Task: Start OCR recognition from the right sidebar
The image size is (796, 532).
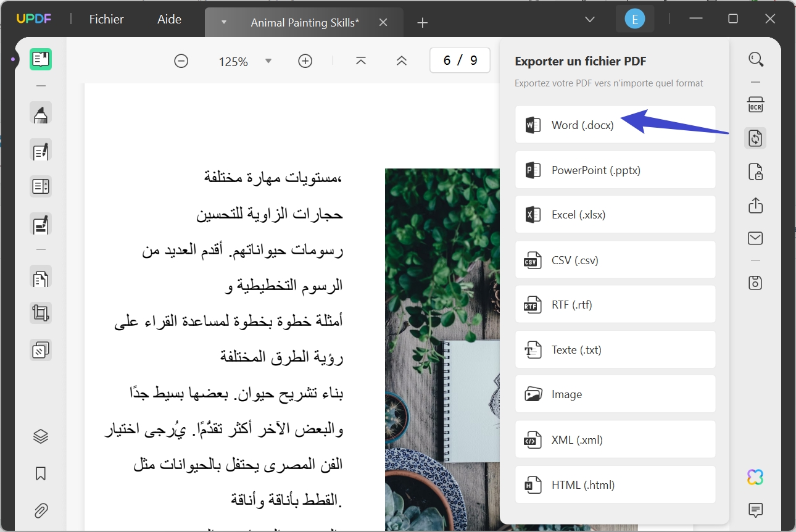Action: [x=755, y=104]
